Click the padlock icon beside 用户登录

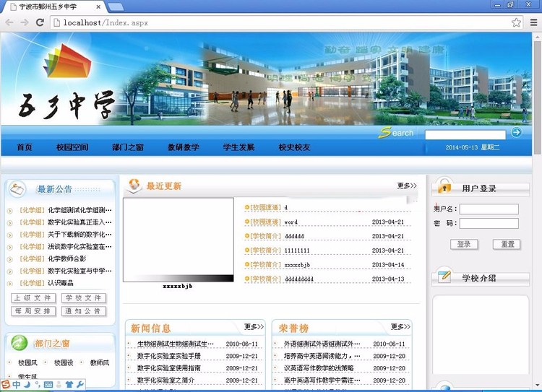point(444,186)
